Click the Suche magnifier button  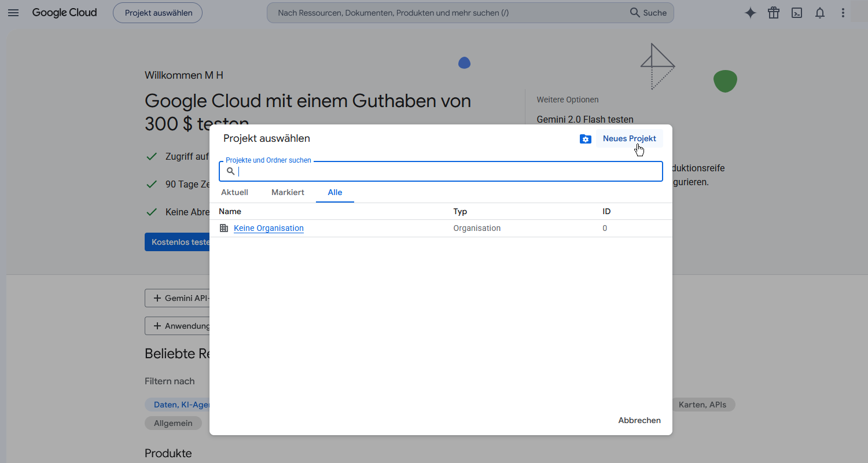[x=648, y=13]
